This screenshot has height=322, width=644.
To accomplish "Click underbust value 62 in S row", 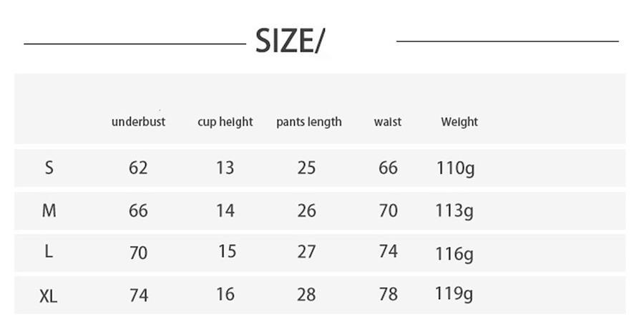I will click(x=138, y=168).
